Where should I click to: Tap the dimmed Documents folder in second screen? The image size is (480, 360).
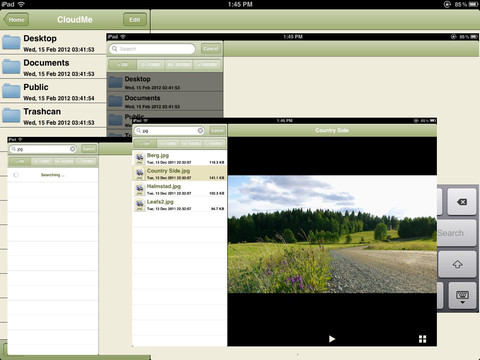click(x=165, y=101)
